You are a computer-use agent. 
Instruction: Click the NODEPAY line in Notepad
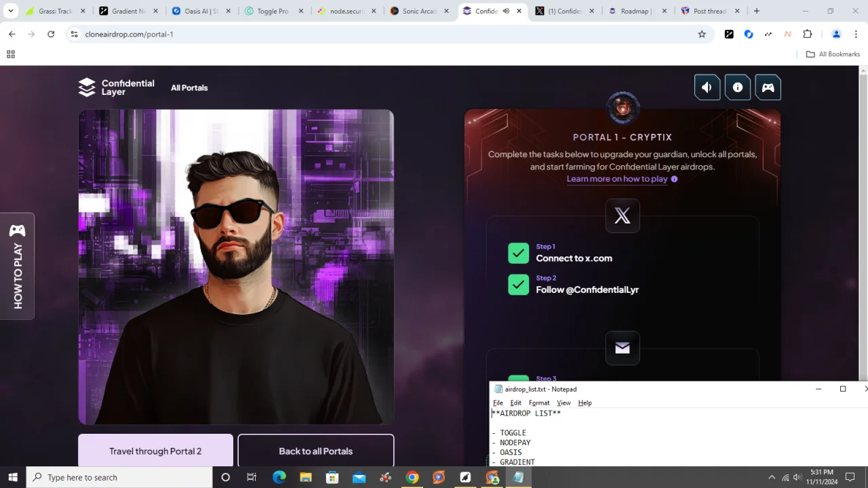[511, 443]
